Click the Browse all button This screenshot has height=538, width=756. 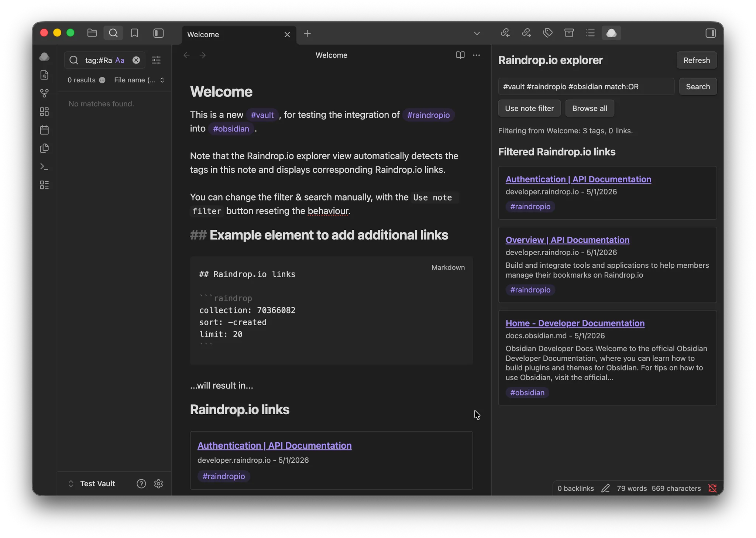590,108
